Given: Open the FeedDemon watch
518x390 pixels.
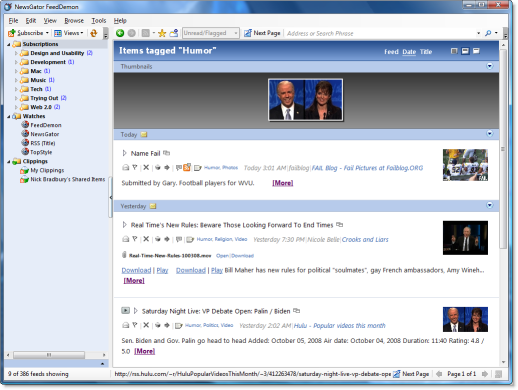Looking at the screenshot, I should 46,125.
